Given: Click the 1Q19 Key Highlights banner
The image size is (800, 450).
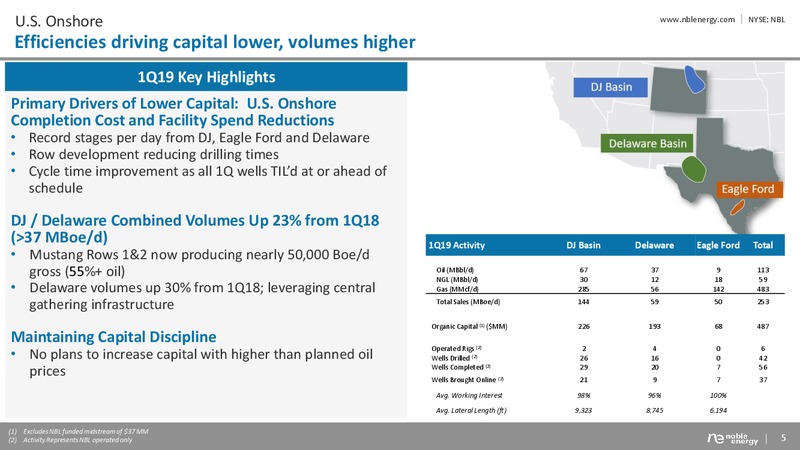Looking at the screenshot, I should [206, 77].
